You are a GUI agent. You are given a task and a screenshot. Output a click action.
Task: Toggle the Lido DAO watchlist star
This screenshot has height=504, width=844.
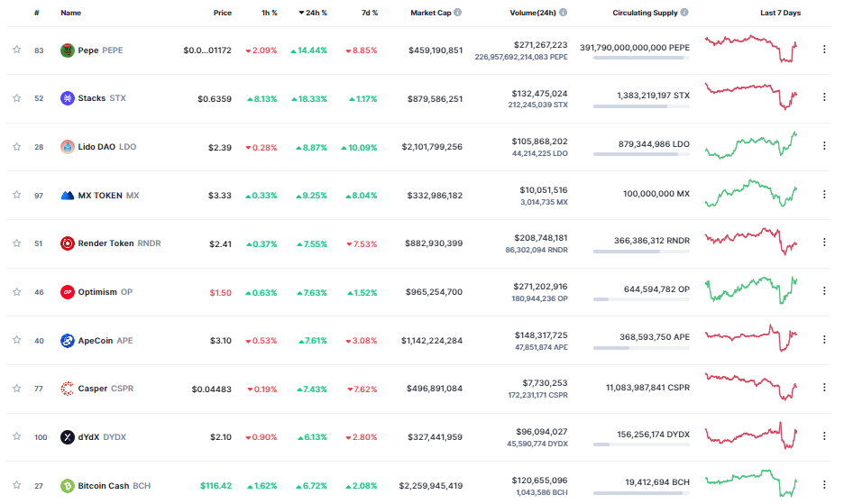click(17, 146)
